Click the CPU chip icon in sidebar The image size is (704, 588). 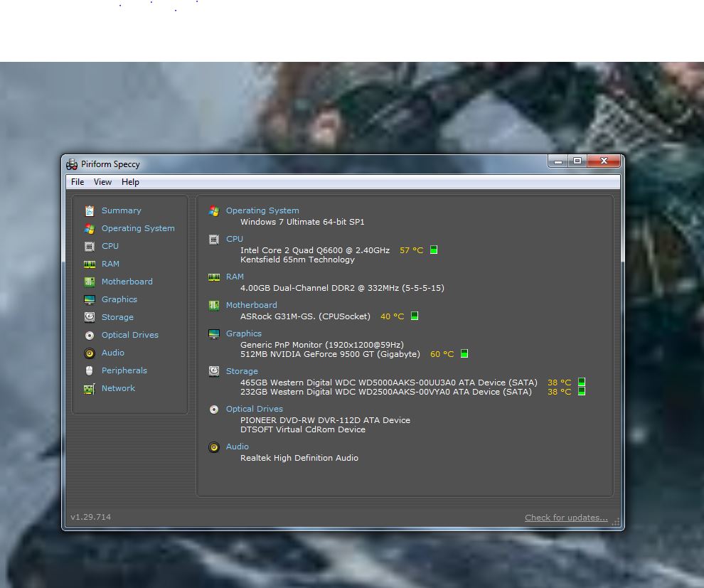point(90,247)
